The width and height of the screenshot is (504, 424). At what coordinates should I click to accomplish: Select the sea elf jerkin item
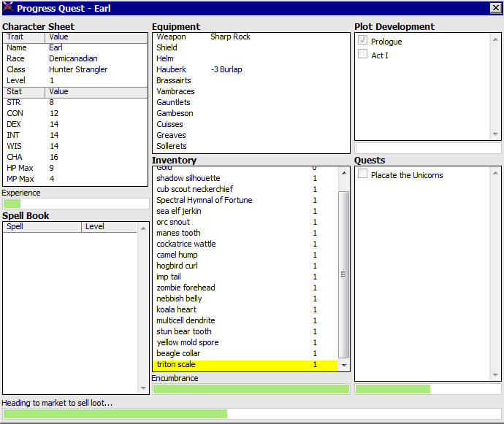point(245,211)
